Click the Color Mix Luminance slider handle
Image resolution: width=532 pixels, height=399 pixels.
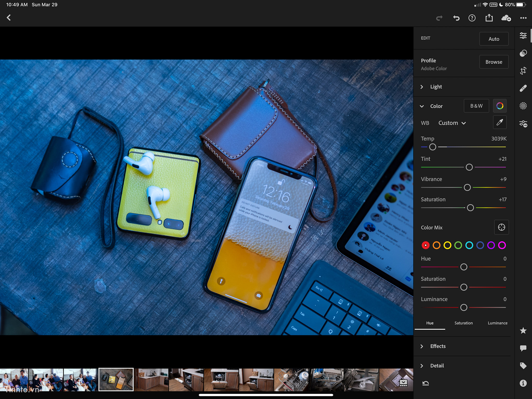(464, 308)
